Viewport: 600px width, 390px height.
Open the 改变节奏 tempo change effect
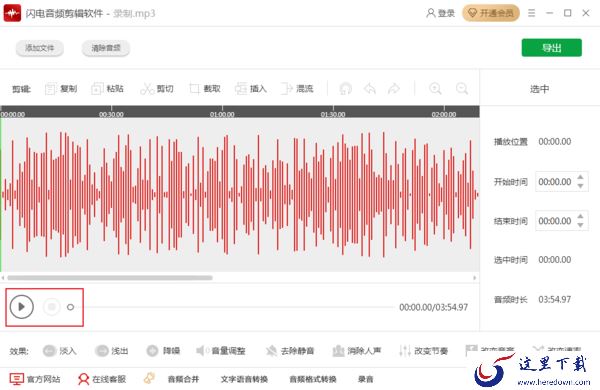pos(423,351)
